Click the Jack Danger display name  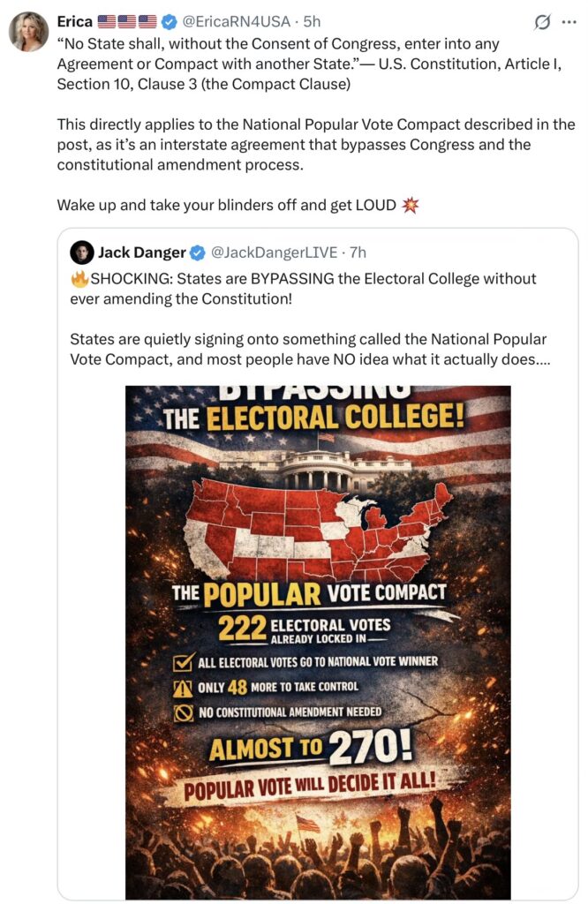coord(141,252)
